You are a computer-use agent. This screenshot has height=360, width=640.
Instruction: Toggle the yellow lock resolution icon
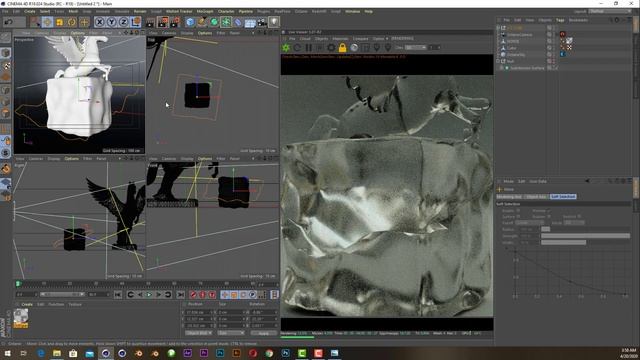click(x=342, y=48)
